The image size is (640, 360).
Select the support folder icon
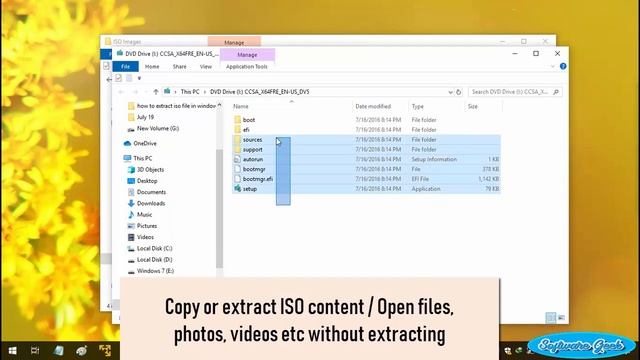[x=238, y=149]
